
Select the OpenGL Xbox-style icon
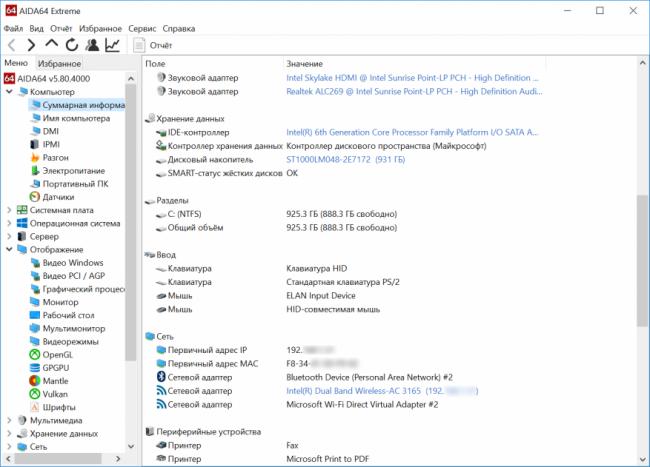pyautogui.click(x=35, y=355)
